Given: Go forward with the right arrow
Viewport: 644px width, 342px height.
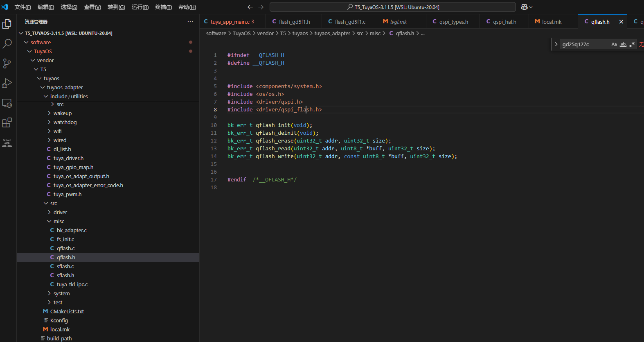Looking at the screenshot, I should click(x=261, y=7).
